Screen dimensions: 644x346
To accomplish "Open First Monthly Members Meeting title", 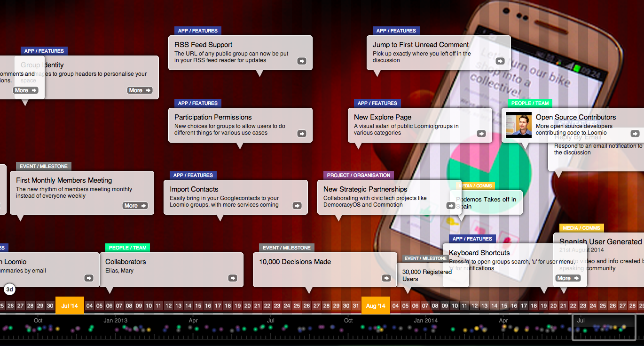I will [64, 180].
